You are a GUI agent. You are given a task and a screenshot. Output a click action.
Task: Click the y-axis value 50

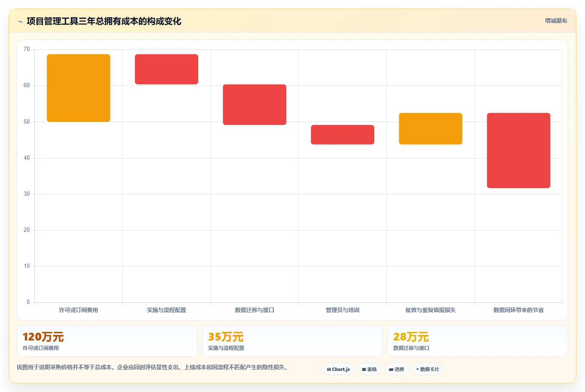click(x=27, y=122)
